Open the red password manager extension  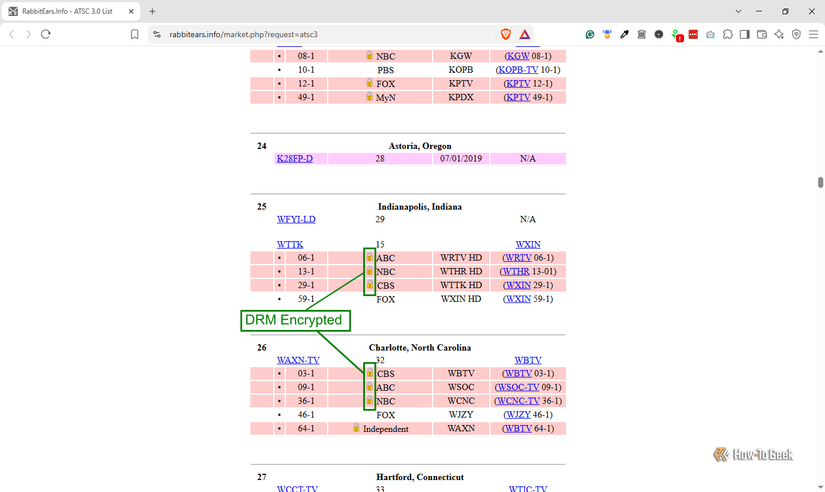693,34
